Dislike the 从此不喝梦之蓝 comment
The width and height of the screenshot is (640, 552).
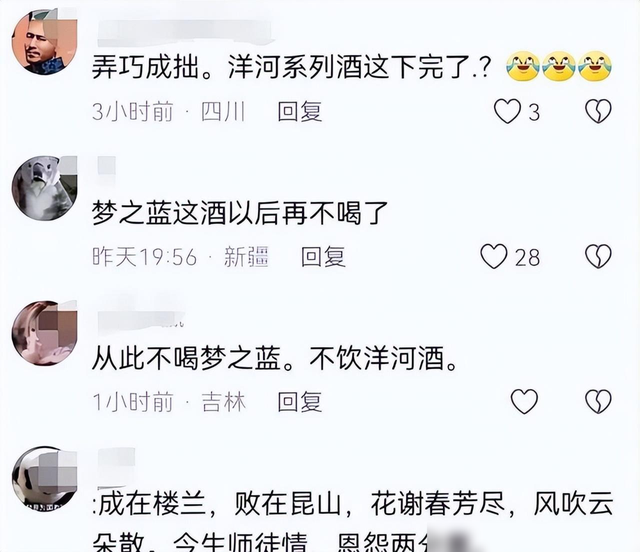click(x=598, y=401)
